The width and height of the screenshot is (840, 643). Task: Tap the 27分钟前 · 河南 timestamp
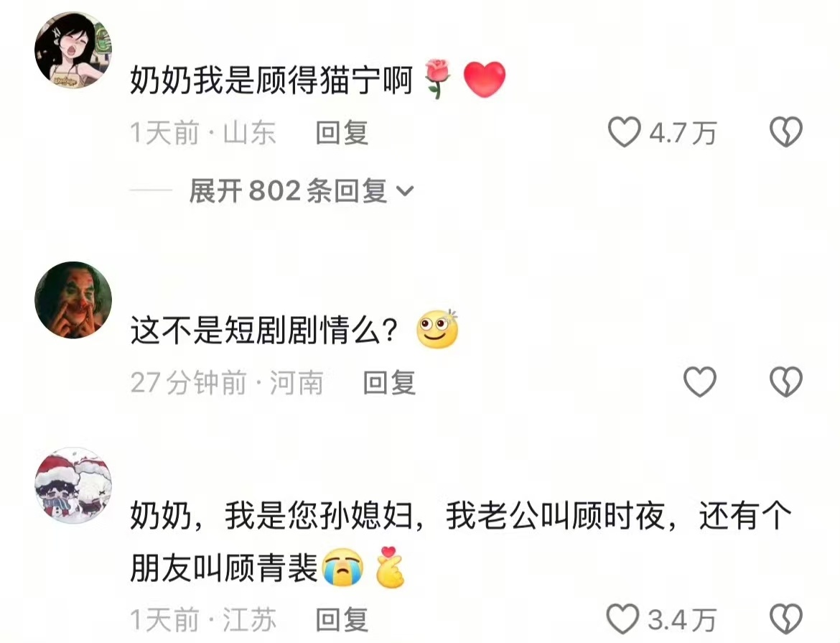click(227, 383)
